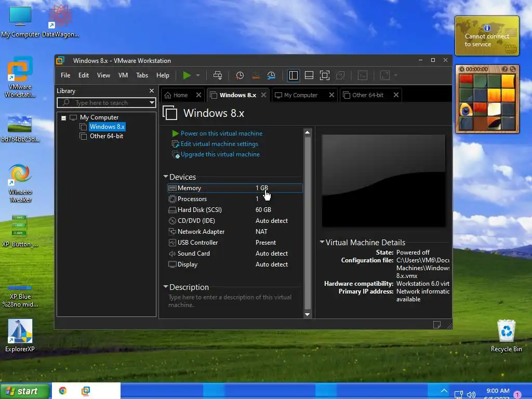Toggle the thumbnail bar toolbar icon
This screenshot has height=399, width=532.
(309, 75)
